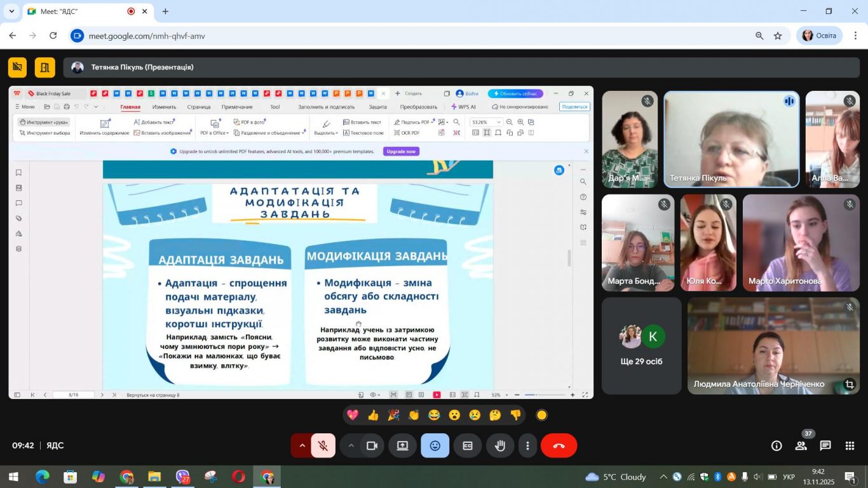
Task: Open meeting details info icon
Action: point(776,446)
